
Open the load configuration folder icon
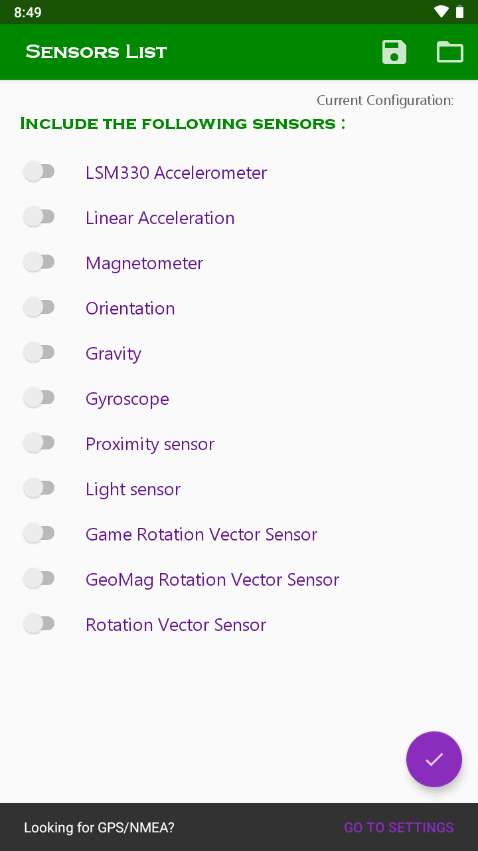click(450, 52)
